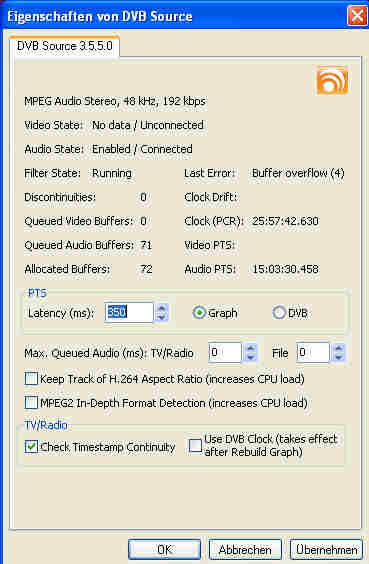Increase TV/Radio queued audio with up arrow
Screen dimensions: 369x564
point(251,348)
